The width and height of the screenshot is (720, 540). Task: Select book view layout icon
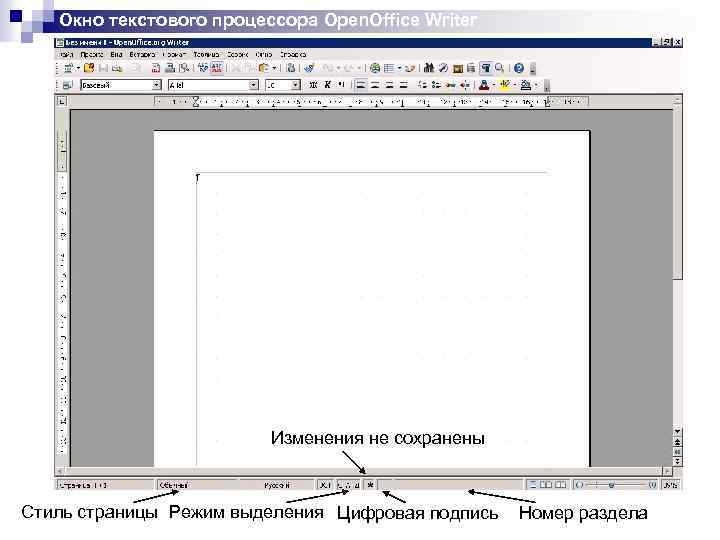561,485
